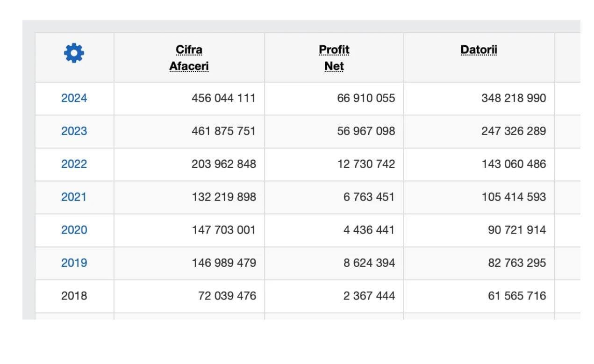Select the 2023 turnover value 461 875 751
This screenshot has width=594, height=364.
(223, 131)
